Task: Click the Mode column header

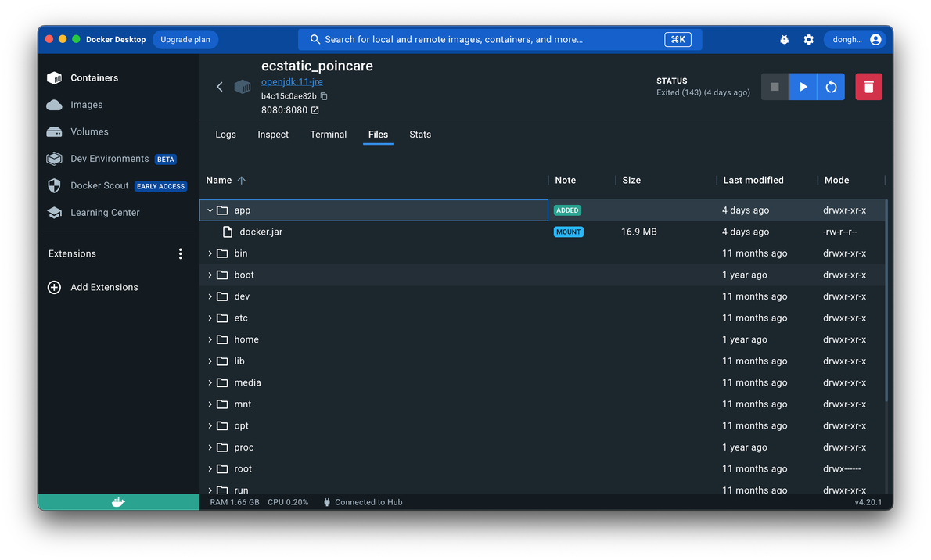Action: pos(836,181)
